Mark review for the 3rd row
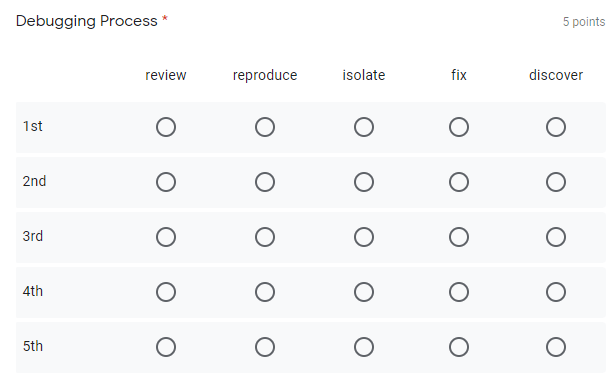The height and width of the screenshot is (385, 615). coord(166,237)
